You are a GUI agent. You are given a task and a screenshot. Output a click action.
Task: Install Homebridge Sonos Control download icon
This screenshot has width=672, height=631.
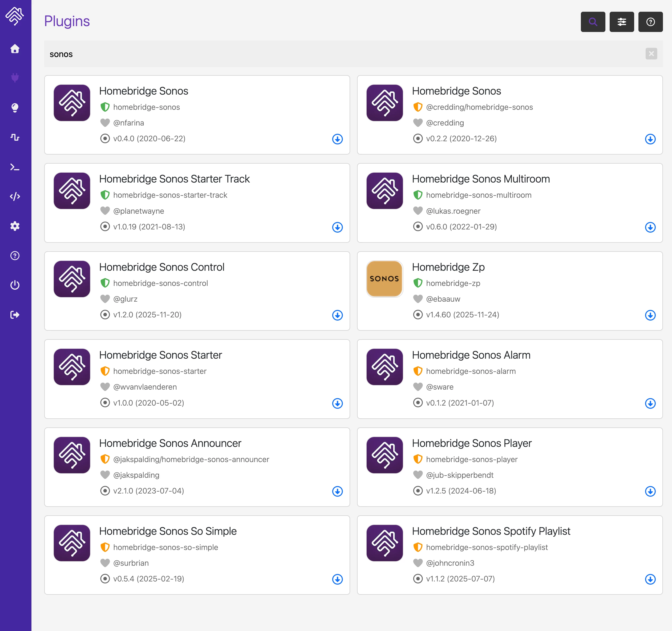click(337, 315)
